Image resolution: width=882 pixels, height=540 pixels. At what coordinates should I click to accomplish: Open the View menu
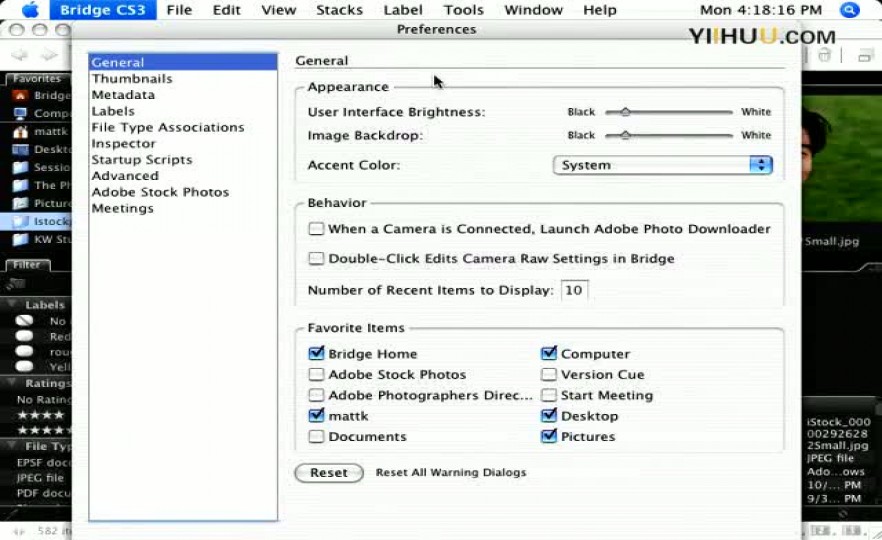tap(278, 10)
